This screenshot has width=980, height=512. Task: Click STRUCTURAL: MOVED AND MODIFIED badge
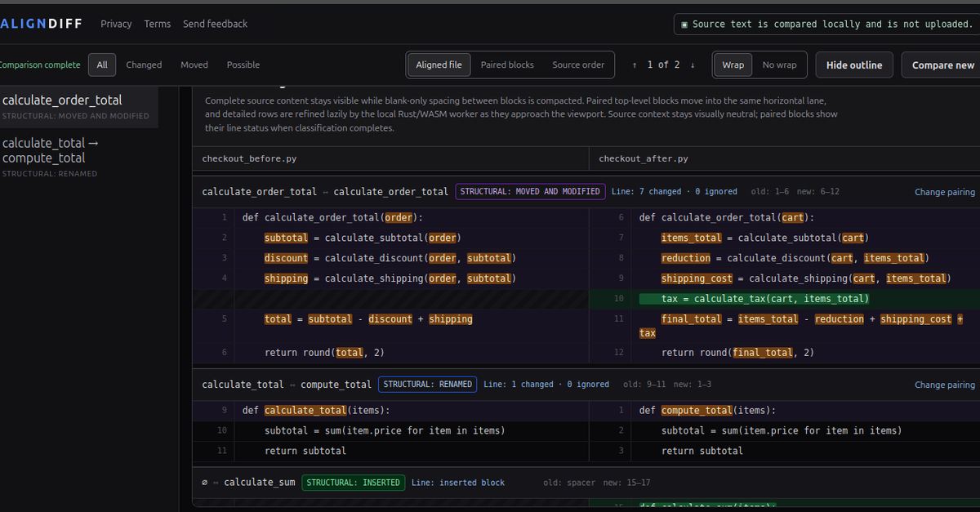point(530,192)
